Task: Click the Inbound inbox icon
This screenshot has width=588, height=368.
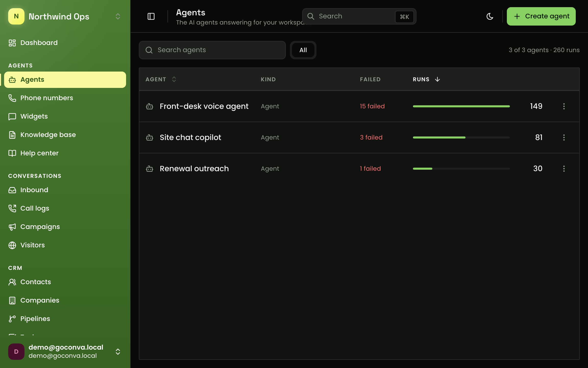Action: pyautogui.click(x=12, y=190)
